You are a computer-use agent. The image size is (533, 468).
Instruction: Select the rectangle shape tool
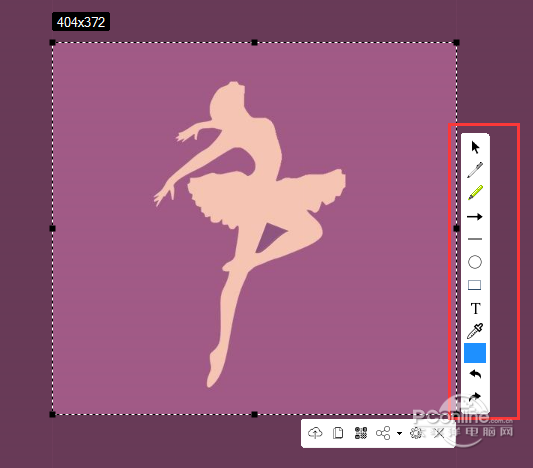coord(475,285)
